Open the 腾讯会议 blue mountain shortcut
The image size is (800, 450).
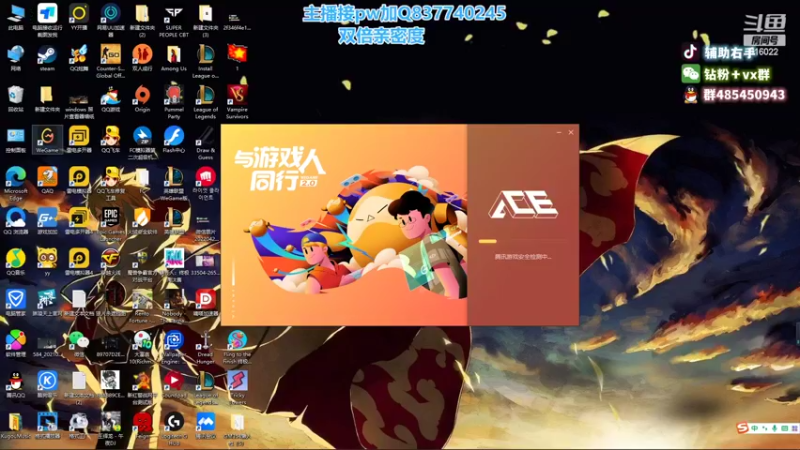tap(205, 425)
